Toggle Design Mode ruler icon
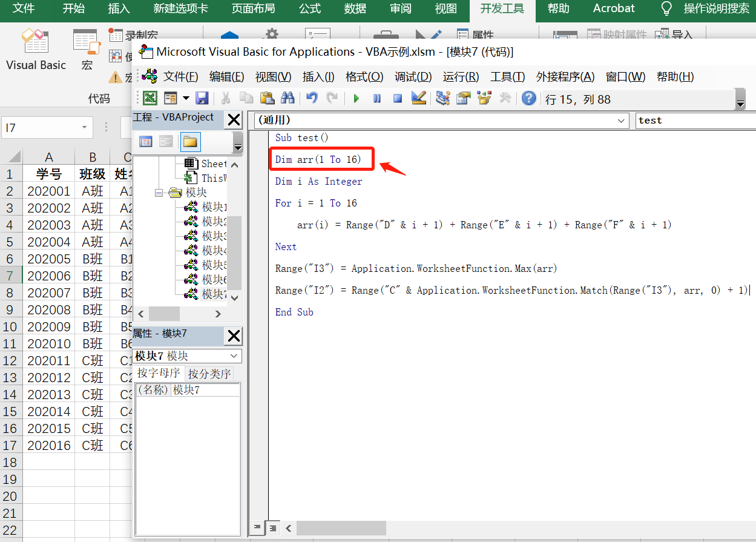 click(418, 98)
